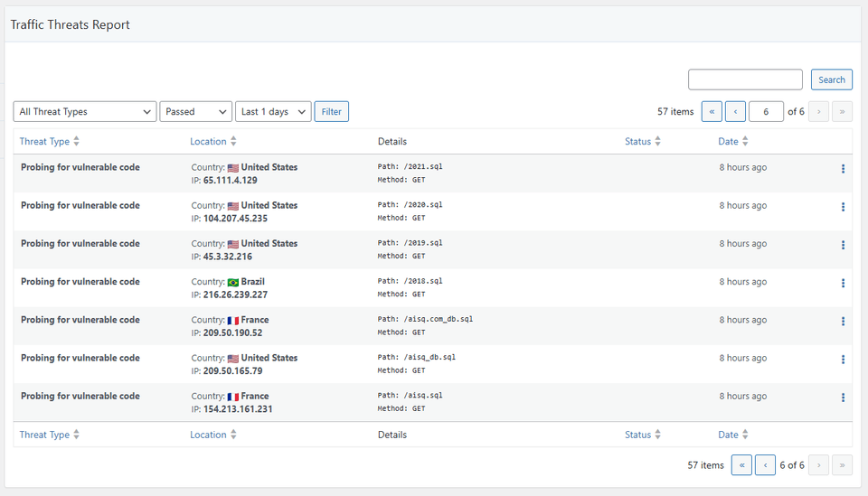
Task: Open row actions for Brazil threat entry
Action: tap(843, 283)
